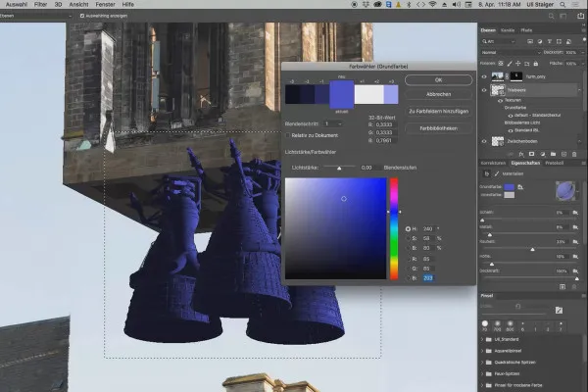Viewport: 588px width, 392px height.
Task: Click OK in the color picker
Action: (x=438, y=80)
